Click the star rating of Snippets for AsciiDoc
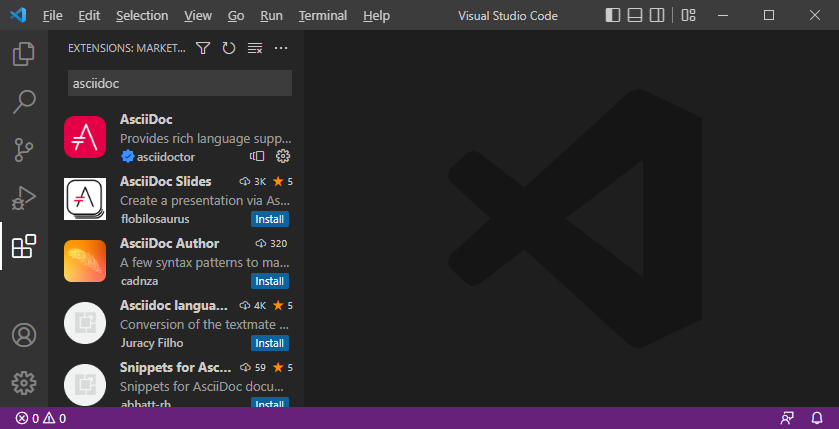 click(x=283, y=368)
